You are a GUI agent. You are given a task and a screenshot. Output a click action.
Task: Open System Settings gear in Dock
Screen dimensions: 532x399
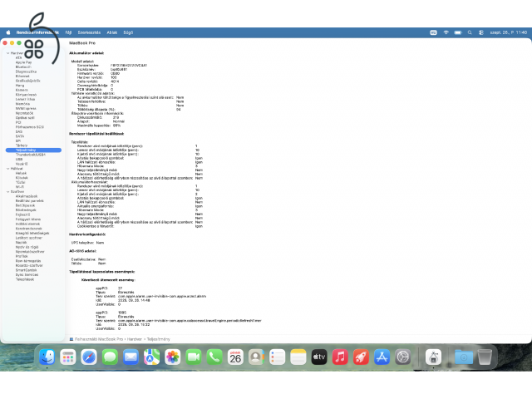click(402, 357)
